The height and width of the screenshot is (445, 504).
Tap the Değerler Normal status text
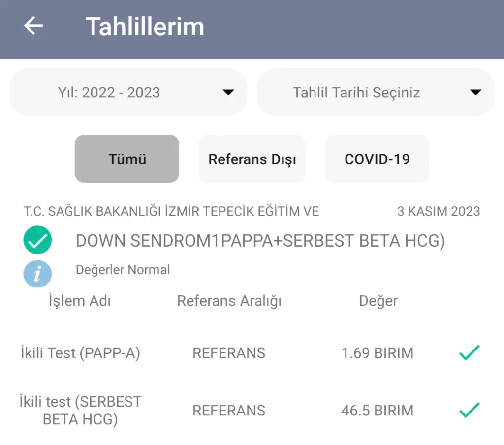point(123,270)
